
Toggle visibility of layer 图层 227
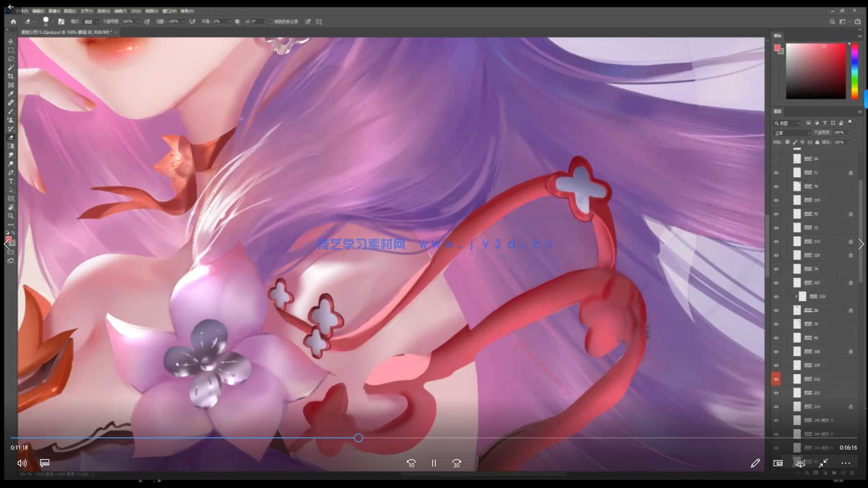pos(776,283)
